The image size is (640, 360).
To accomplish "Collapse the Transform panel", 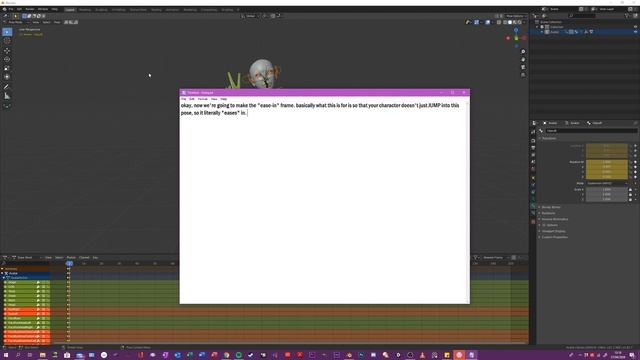I will (549, 138).
